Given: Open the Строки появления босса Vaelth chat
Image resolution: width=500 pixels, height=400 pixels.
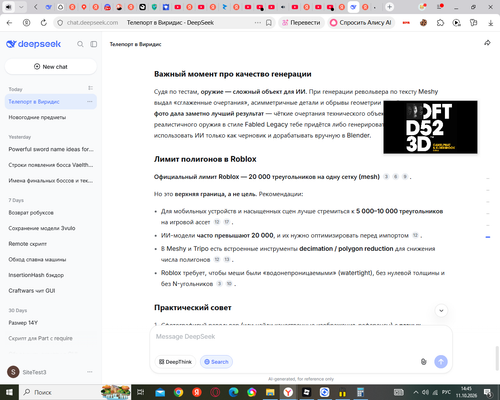Looking at the screenshot, I should (x=51, y=165).
